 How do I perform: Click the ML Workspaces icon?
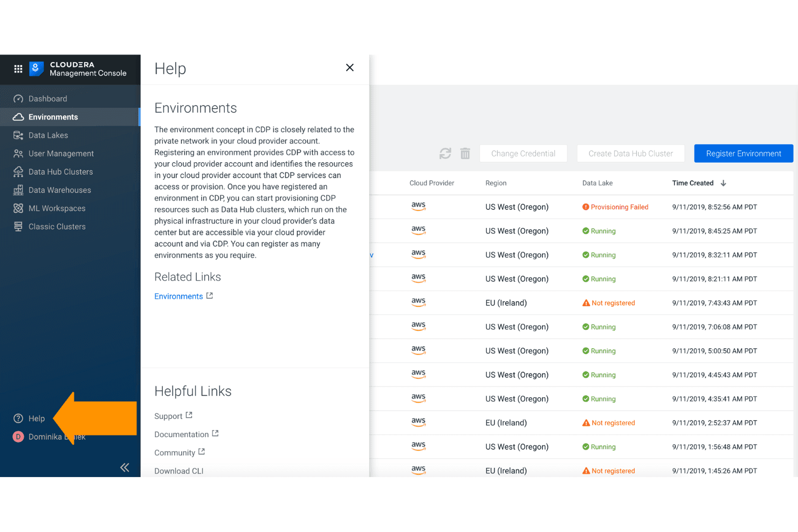point(18,209)
